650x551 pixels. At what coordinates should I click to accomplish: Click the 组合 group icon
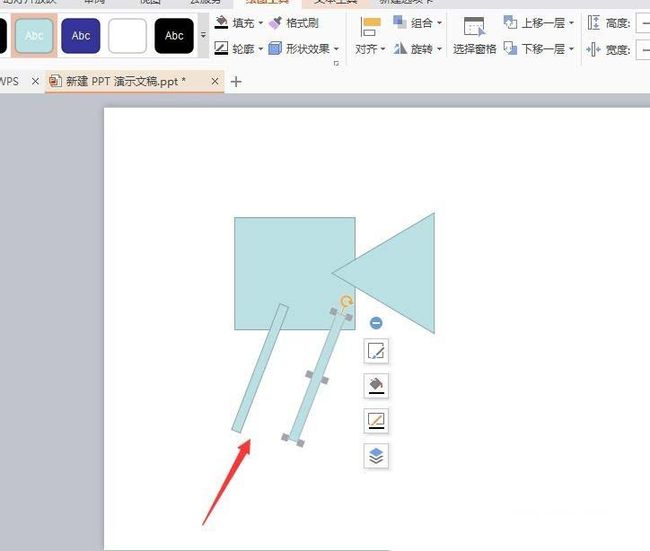(400, 22)
